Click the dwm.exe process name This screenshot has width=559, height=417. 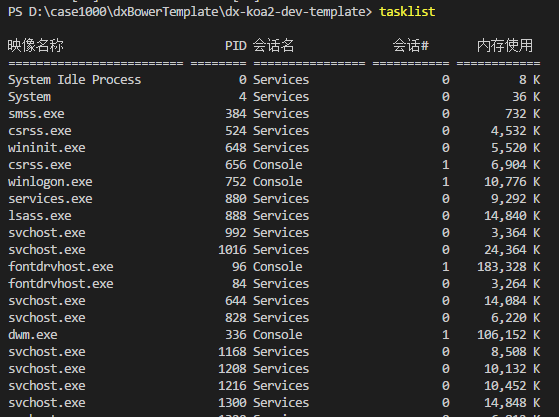[x=32, y=335]
